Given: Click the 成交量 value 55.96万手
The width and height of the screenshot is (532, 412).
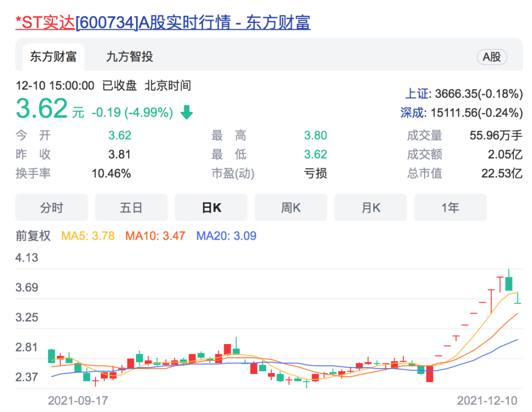Looking at the screenshot, I should click(x=496, y=136).
